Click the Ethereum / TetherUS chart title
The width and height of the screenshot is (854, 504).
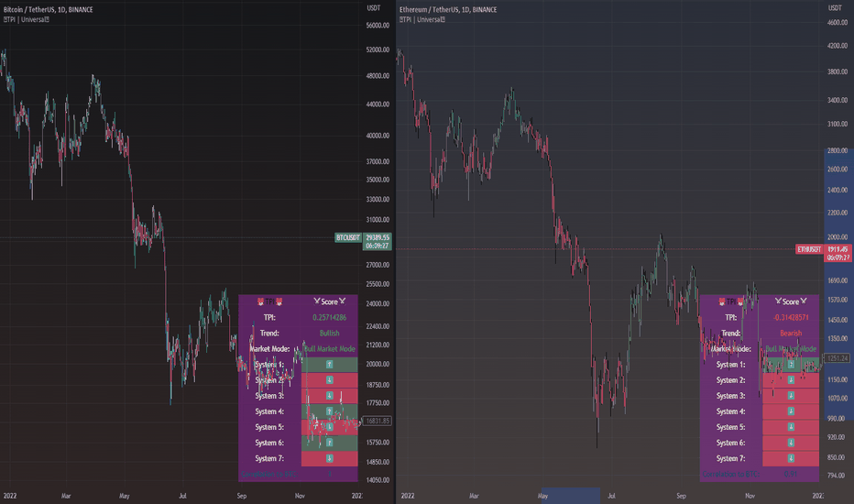pos(448,10)
